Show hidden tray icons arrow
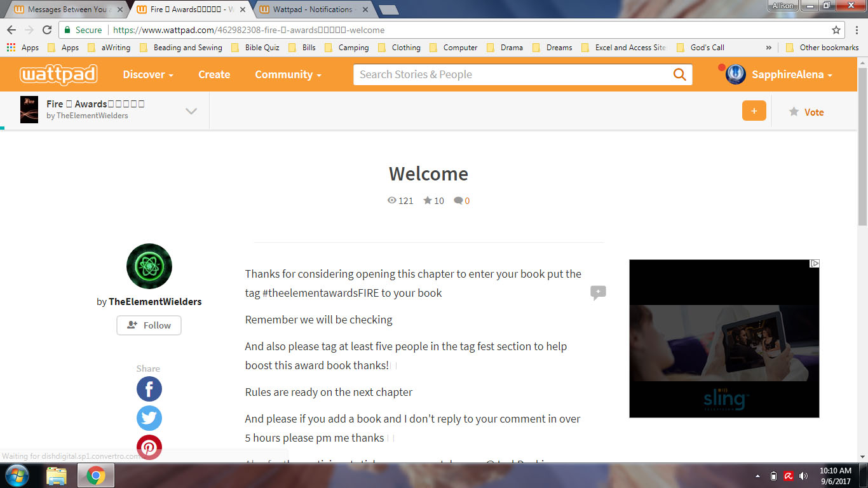This screenshot has height=488, width=868. tap(757, 476)
